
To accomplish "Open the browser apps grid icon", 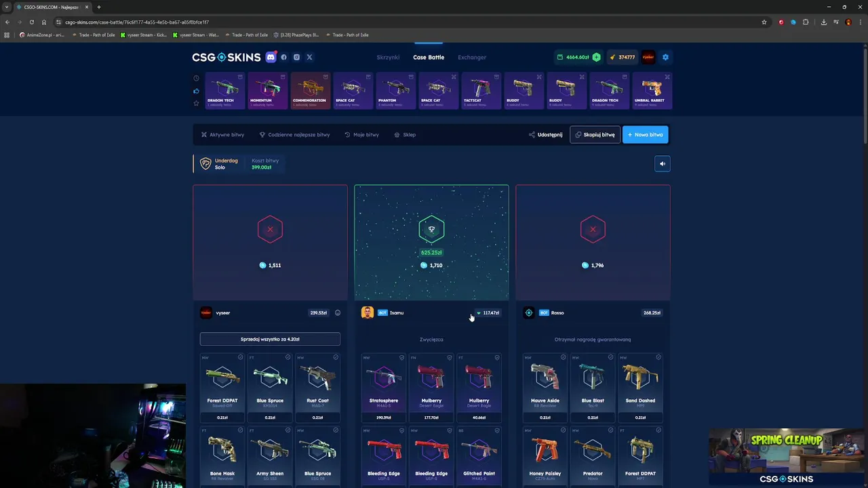I will click(x=7, y=35).
